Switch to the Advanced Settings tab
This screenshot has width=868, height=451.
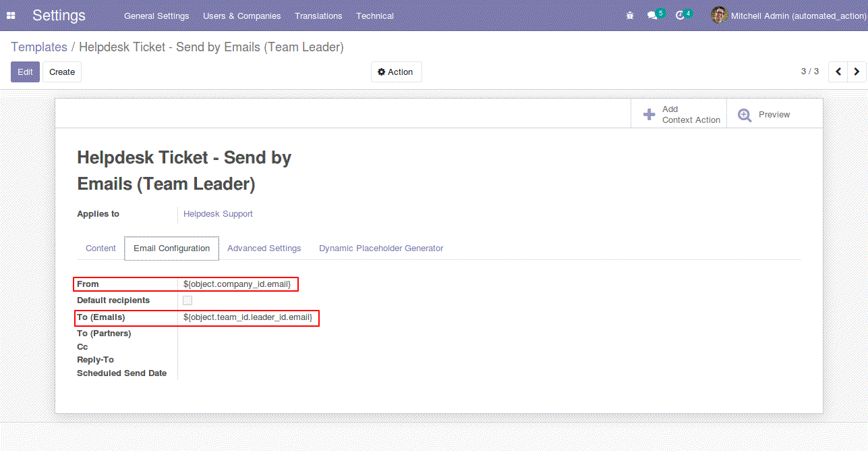[264, 248]
